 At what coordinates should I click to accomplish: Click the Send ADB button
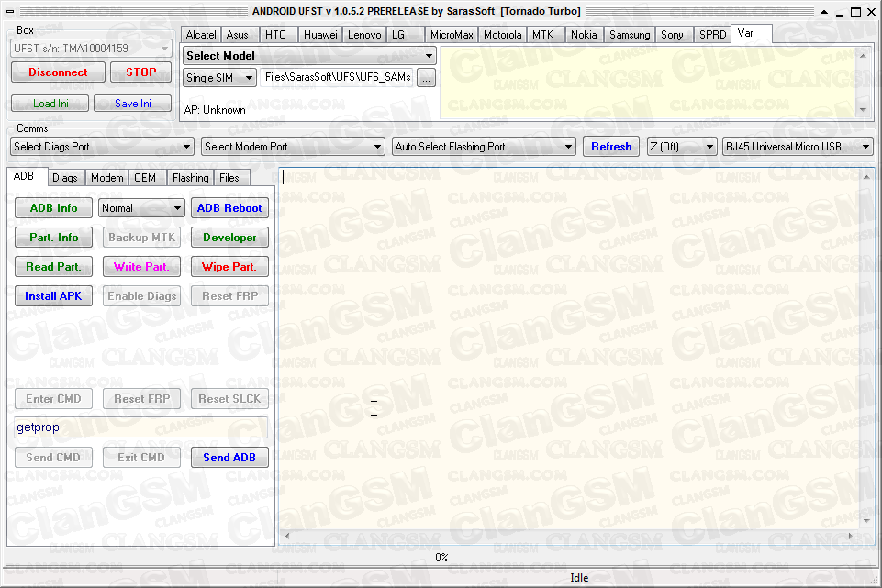(229, 458)
